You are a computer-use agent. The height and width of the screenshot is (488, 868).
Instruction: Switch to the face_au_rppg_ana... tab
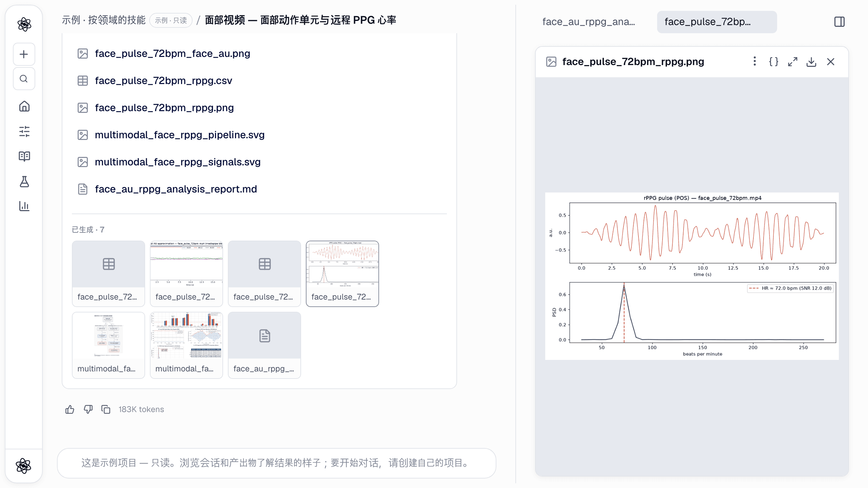589,22
